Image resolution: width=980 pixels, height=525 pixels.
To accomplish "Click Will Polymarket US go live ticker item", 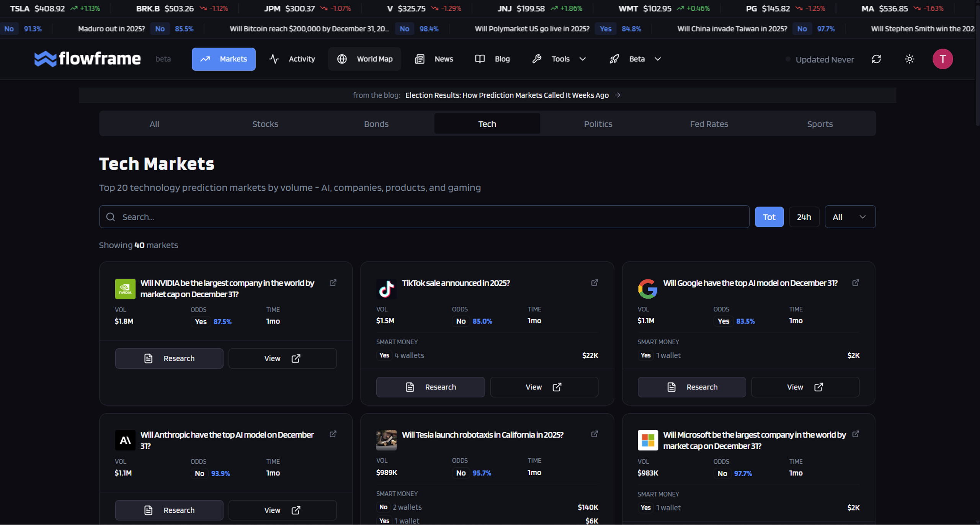I will pyautogui.click(x=558, y=29).
